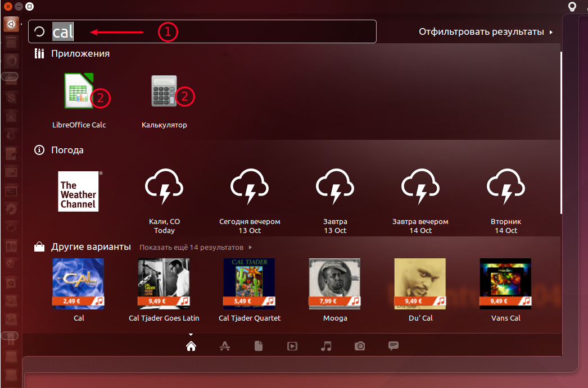Expand Отфильтровать результаты filter panel

click(486, 32)
